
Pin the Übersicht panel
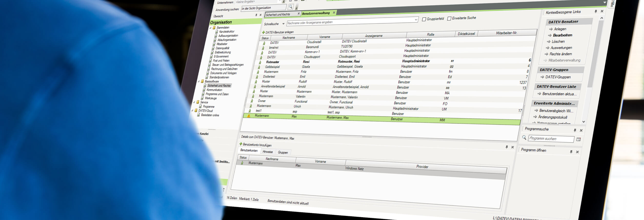pyautogui.click(x=256, y=15)
